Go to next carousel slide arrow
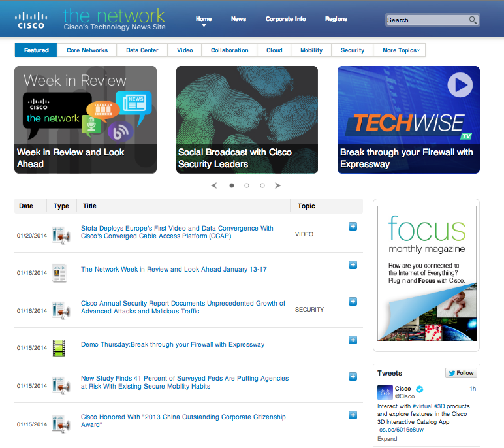The image size is (504, 448). pyautogui.click(x=277, y=185)
